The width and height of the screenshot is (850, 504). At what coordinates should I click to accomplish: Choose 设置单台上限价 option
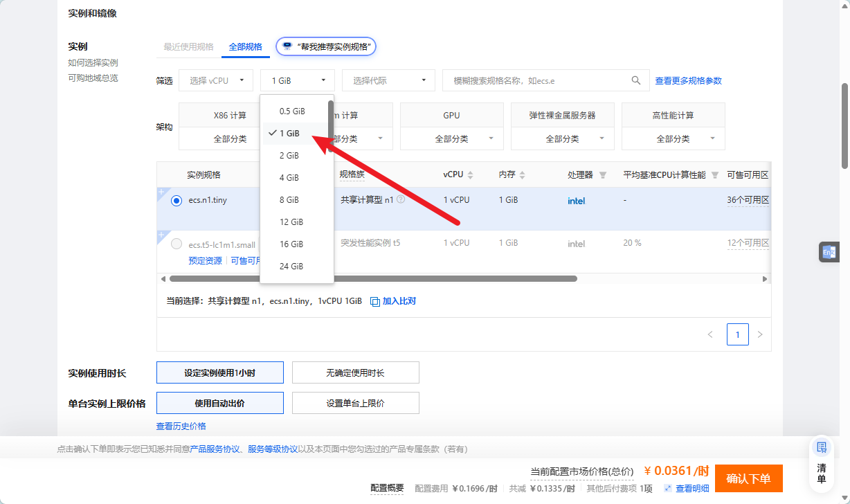coord(356,403)
